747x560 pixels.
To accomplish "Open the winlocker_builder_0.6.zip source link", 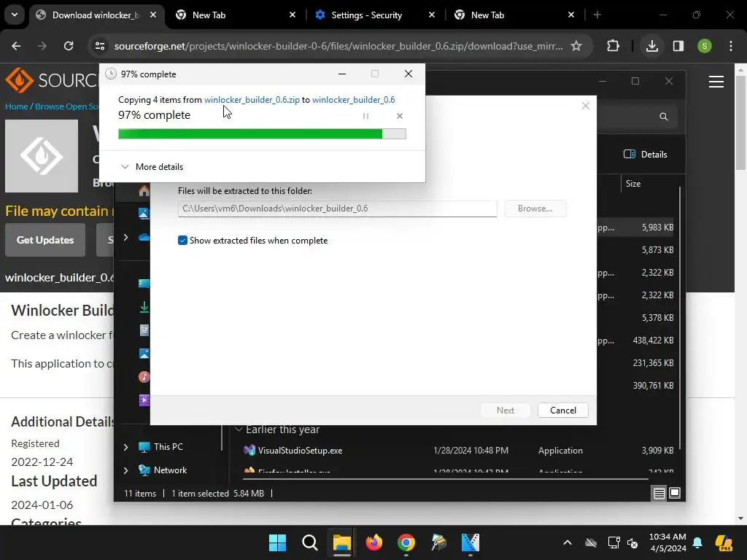I will [x=252, y=99].
